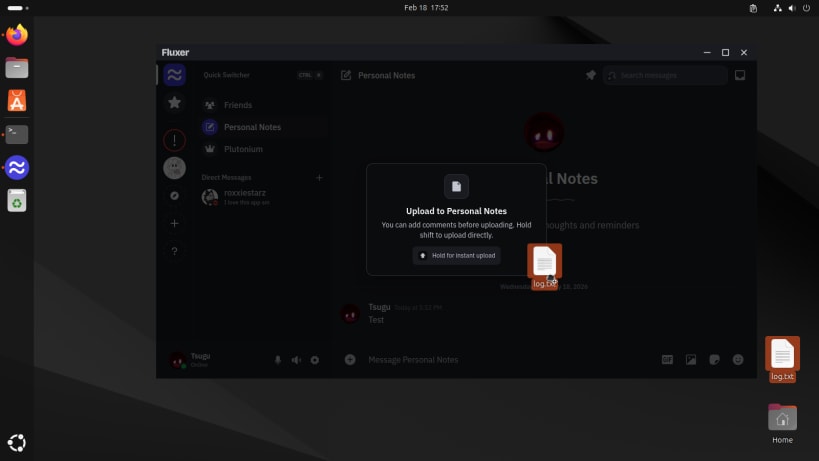Click Hold for instant upload button

[x=457, y=255]
